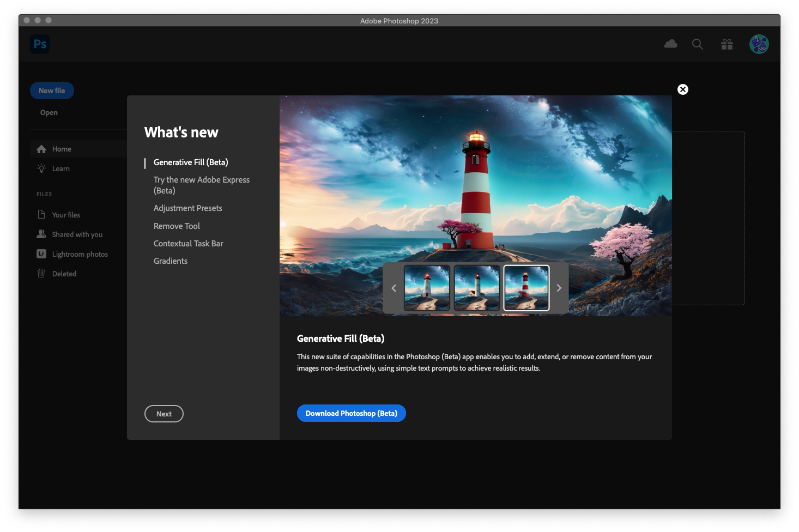Select Generative Fill (Beta) in What's new list
The height and width of the screenshot is (532, 799).
(191, 162)
